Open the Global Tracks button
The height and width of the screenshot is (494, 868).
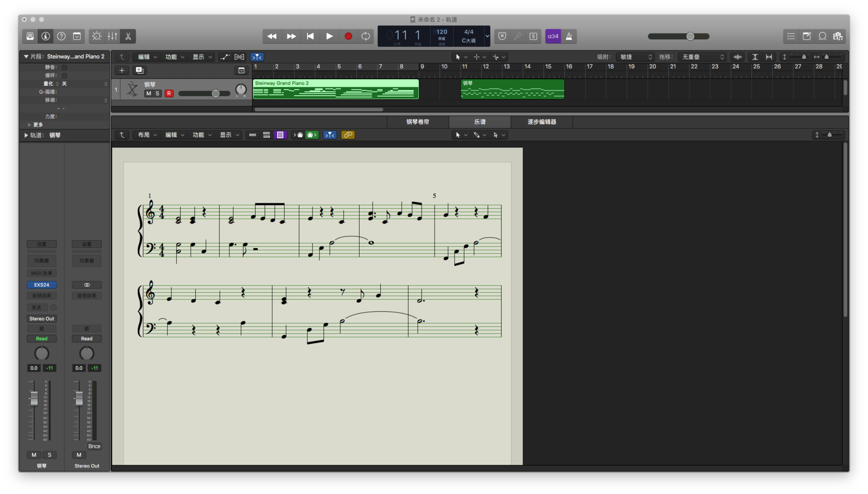point(241,70)
